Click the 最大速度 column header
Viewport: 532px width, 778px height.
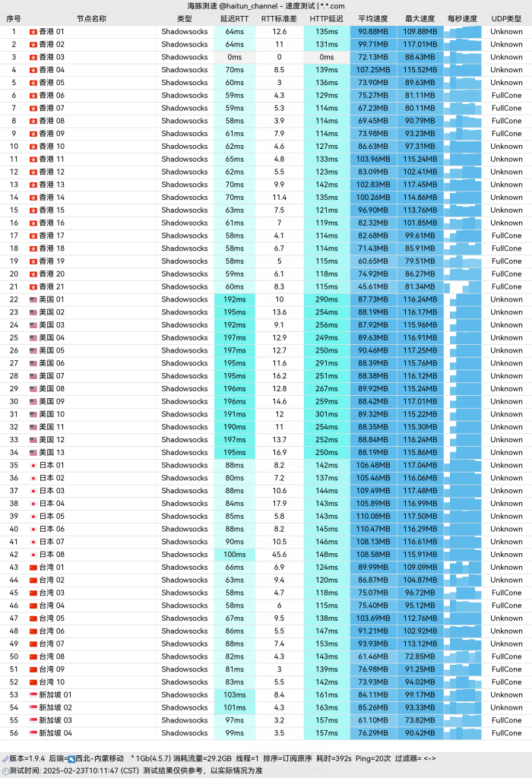click(x=420, y=19)
